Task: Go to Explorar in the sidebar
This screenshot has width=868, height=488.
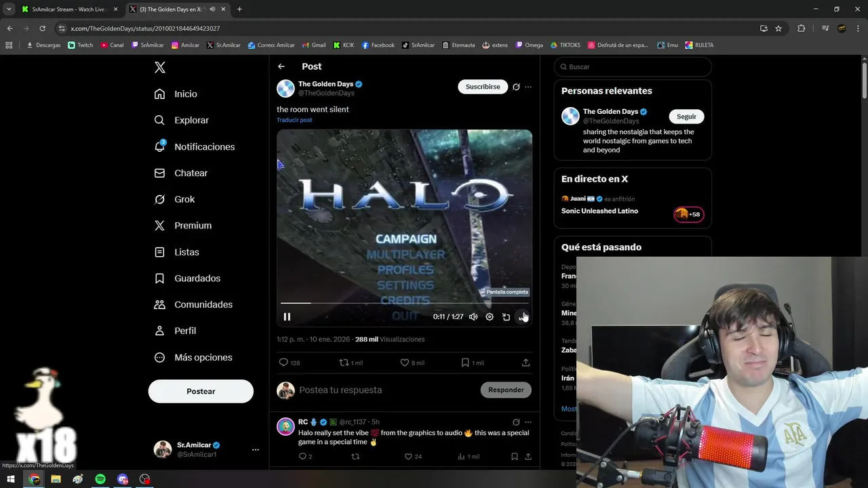Action: click(x=181, y=120)
